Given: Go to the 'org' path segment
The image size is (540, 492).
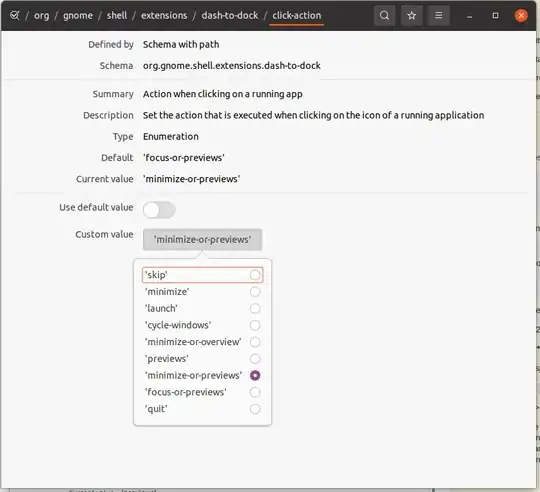Looking at the screenshot, I should point(41,15).
